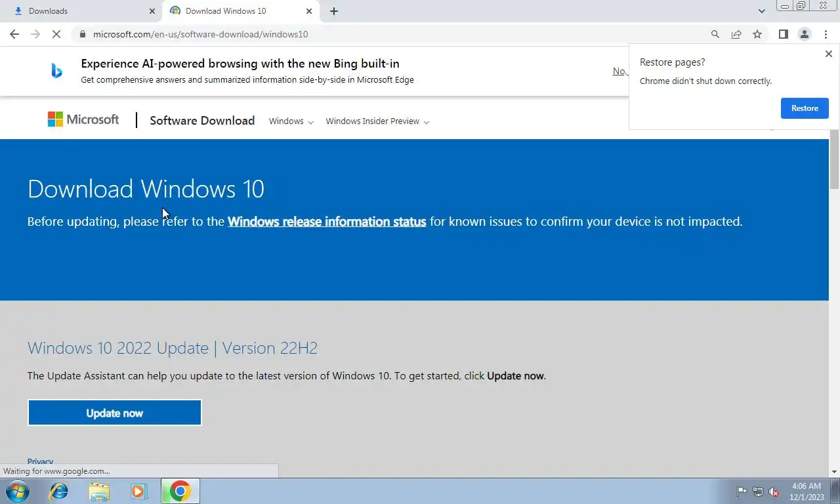Stop page loading with the X button
Screen dimensions: 840x504
[56, 34]
